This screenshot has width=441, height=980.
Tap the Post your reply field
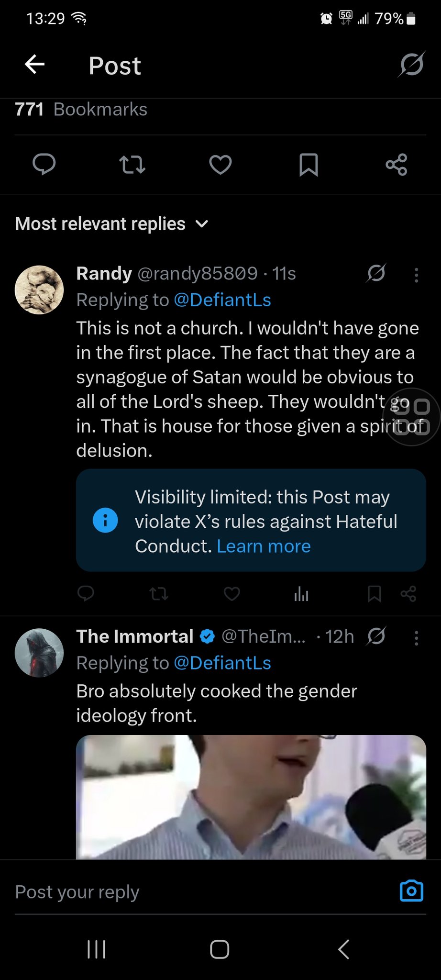pos(191,892)
